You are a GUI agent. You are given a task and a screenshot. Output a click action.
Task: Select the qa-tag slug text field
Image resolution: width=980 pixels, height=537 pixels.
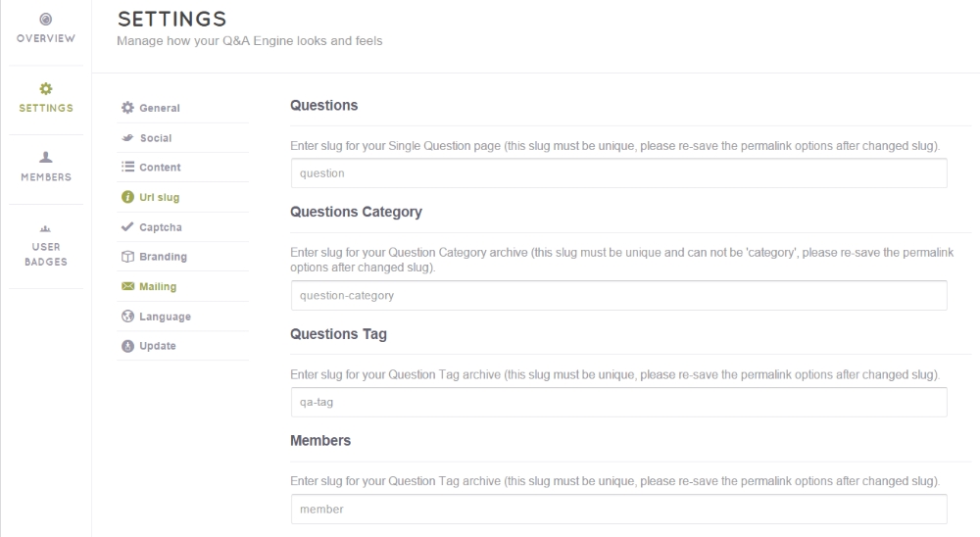[618, 402]
